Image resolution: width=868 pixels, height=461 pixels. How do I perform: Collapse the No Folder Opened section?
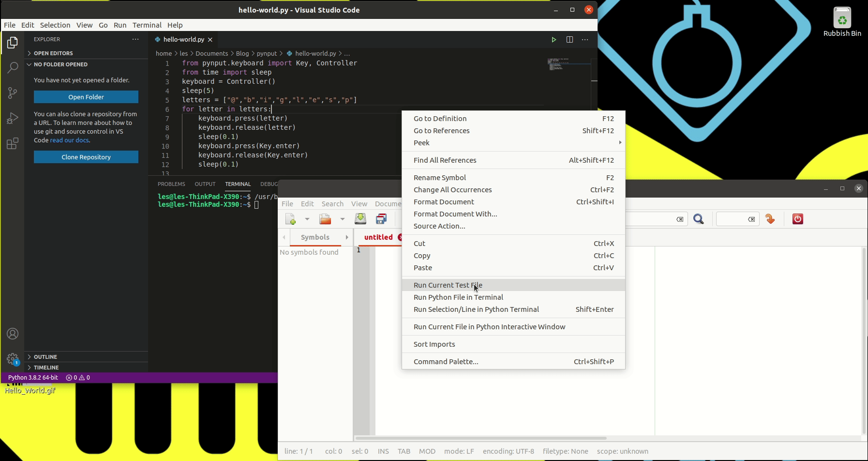[87, 64]
